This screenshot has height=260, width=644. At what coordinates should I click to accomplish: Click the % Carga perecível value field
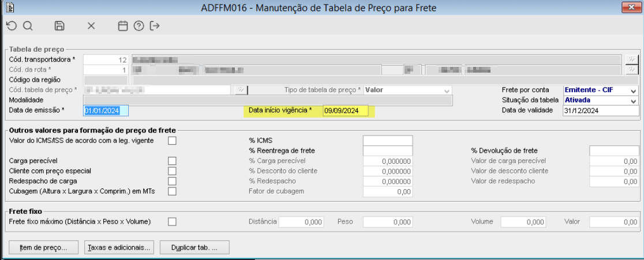pos(388,161)
